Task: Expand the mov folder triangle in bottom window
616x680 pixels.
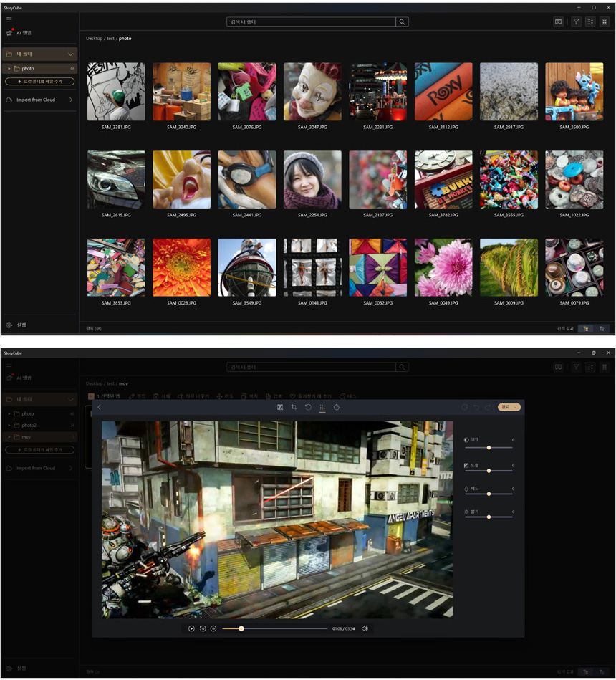Action: click(x=9, y=437)
